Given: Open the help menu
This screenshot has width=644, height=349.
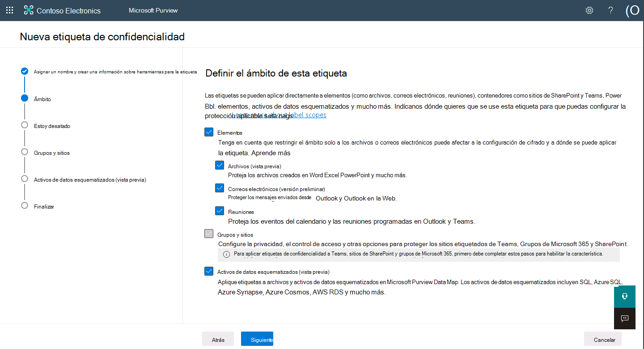Looking at the screenshot, I should point(610,10).
